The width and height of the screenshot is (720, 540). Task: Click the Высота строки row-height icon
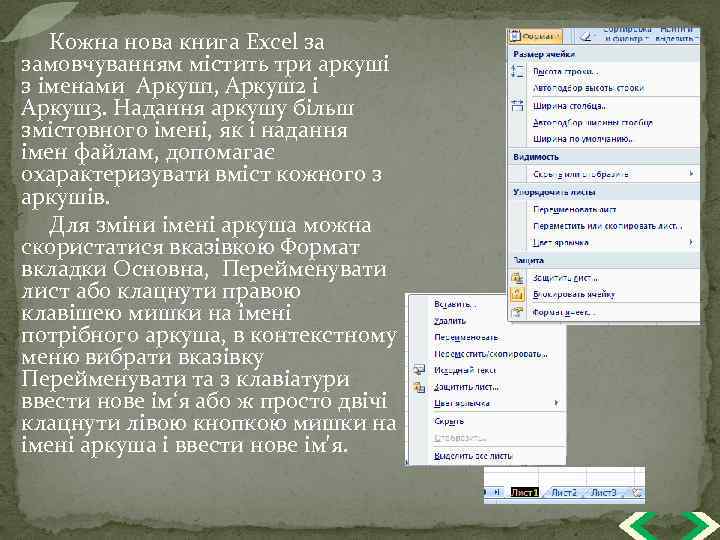pyautogui.click(x=518, y=71)
